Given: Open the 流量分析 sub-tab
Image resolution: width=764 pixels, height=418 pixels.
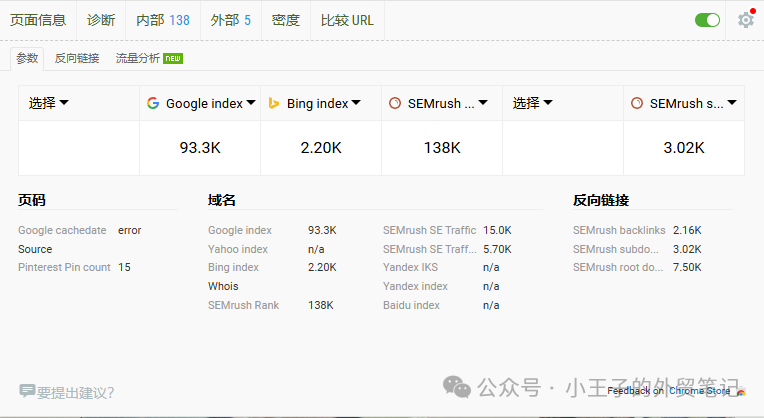Looking at the screenshot, I should pos(137,58).
